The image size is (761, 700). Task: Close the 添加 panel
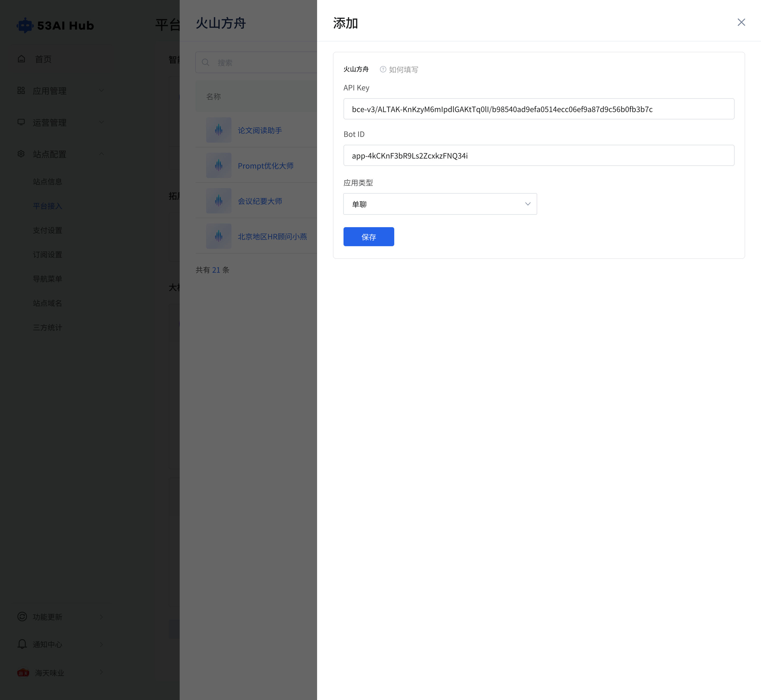[x=741, y=22]
